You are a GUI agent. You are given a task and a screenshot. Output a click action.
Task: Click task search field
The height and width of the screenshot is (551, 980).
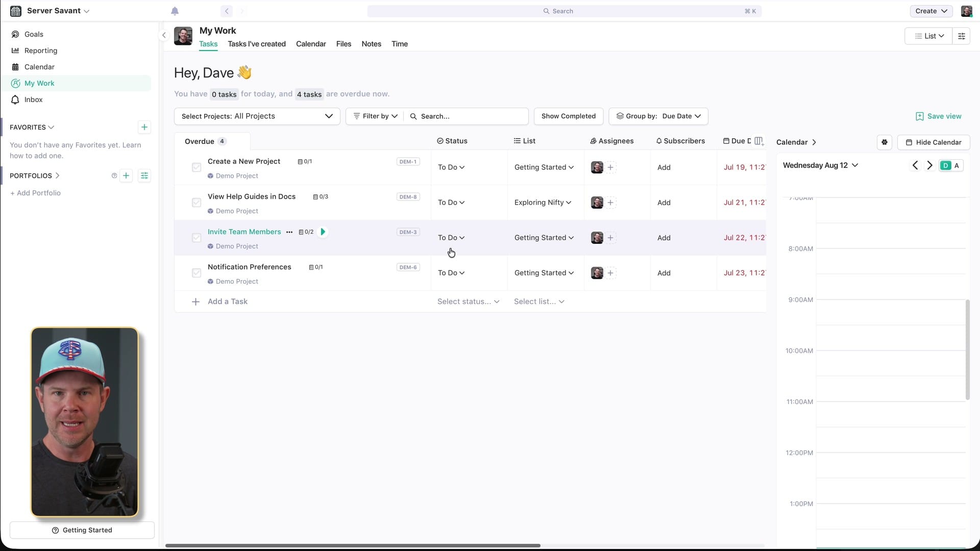pyautogui.click(x=467, y=116)
